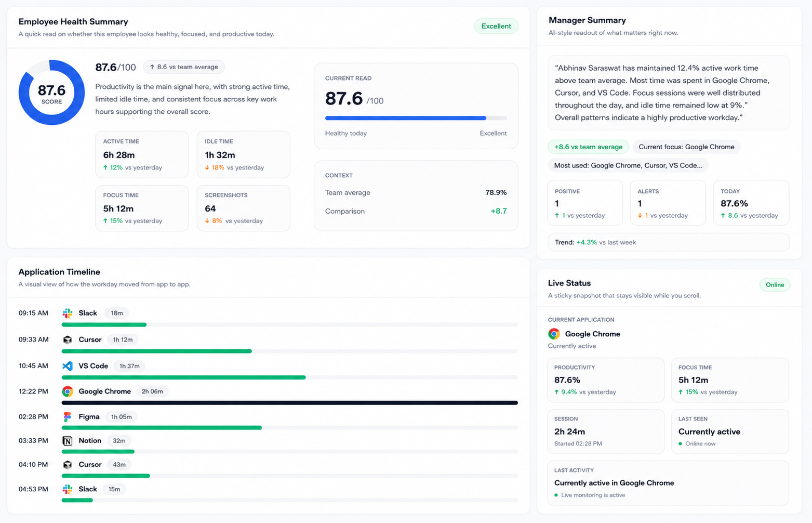Click the 1h 37m VS Code duration badge
Image resolution: width=812 pixels, height=523 pixels.
coord(129,366)
